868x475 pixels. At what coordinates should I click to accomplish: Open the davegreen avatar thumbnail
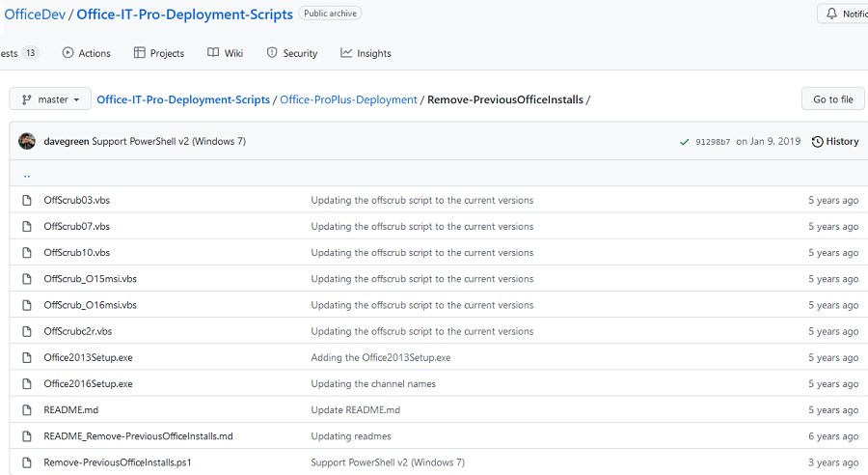27,141
